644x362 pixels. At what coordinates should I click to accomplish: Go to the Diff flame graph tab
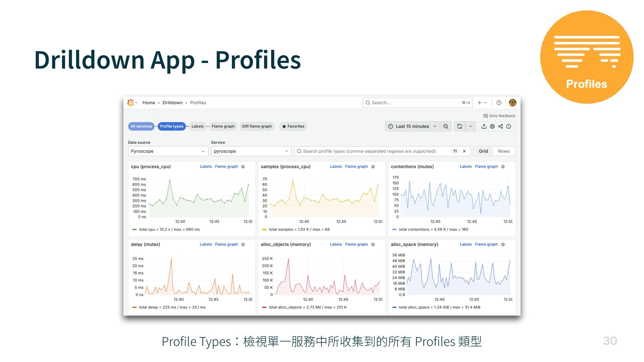(x=257, y=126)
